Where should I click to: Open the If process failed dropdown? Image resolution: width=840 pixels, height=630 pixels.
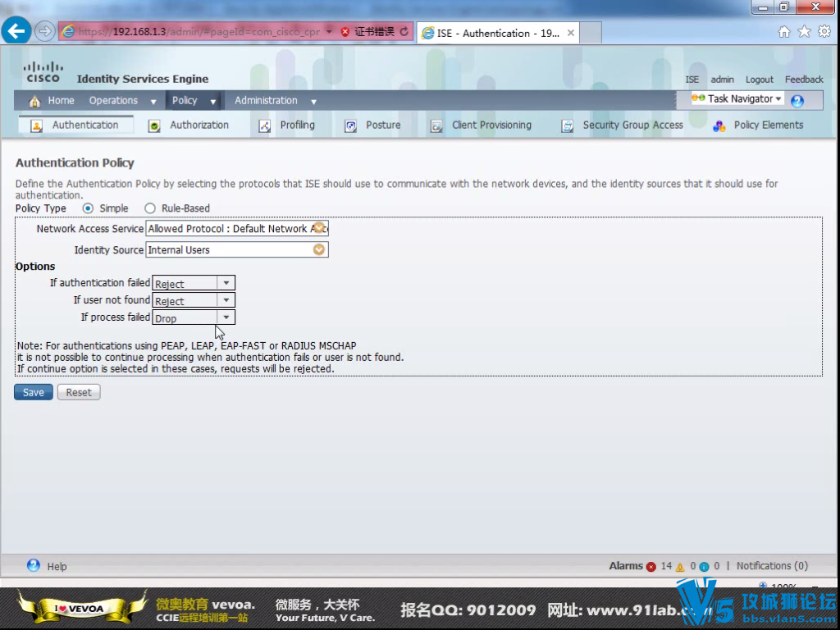pyautogui.click(x=226, y=317)
